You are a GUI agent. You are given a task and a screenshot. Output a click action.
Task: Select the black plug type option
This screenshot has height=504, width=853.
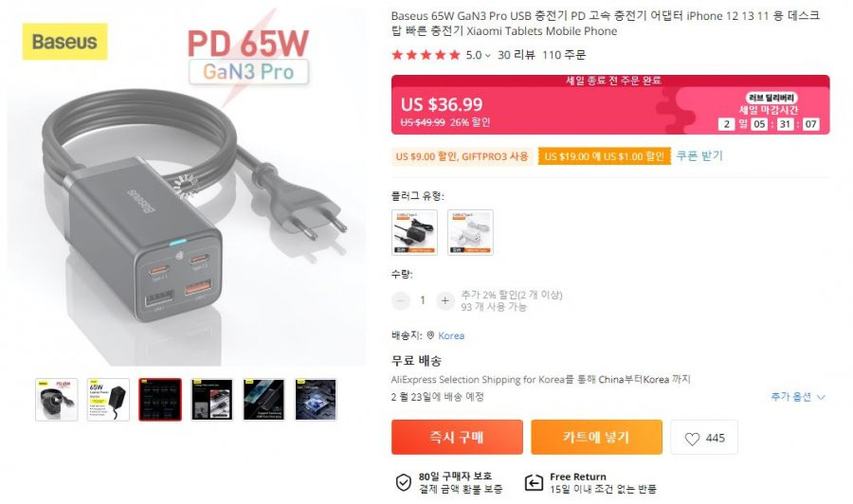(x=414, y=232)
